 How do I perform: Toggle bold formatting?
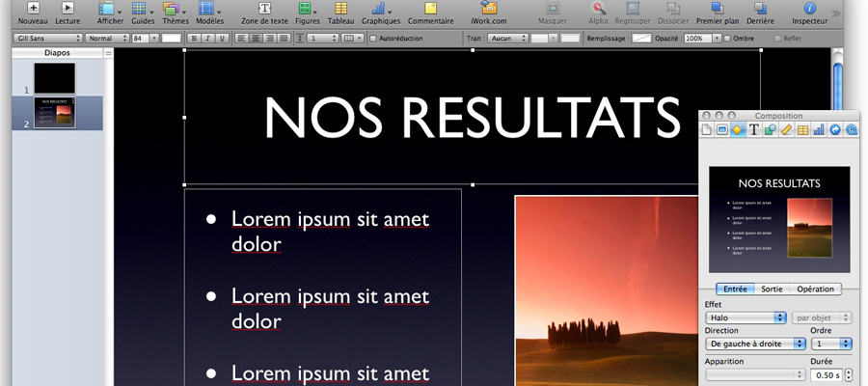pyautogui.click(x=194, y=39)
